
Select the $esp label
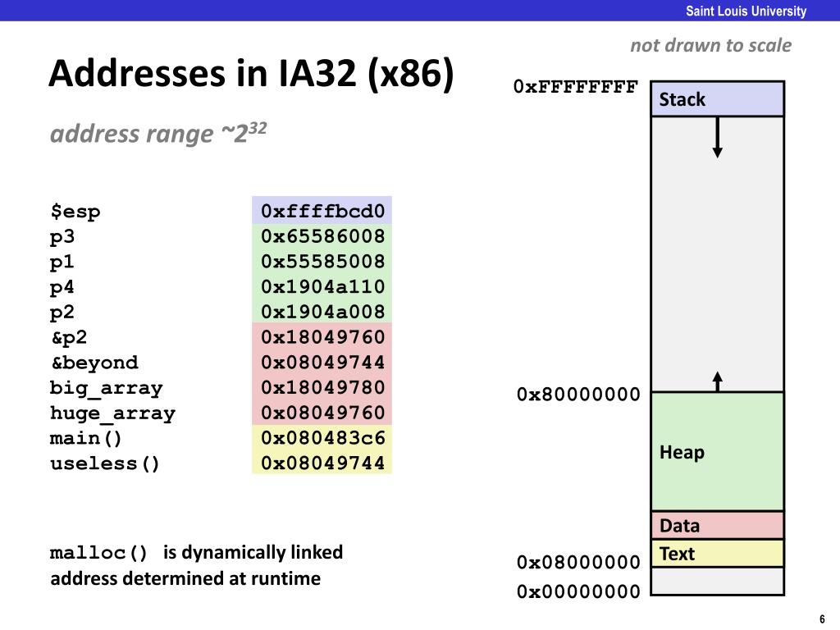point(75,211)
